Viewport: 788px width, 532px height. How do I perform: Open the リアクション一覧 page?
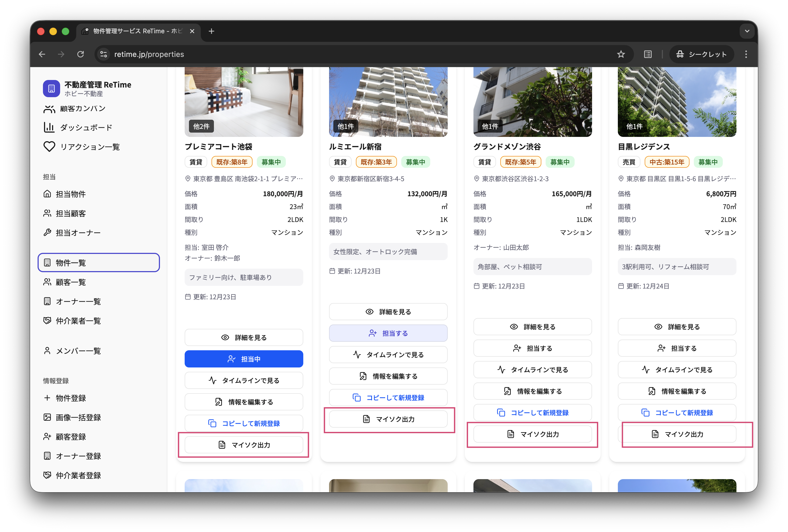(x=90, y=147)
